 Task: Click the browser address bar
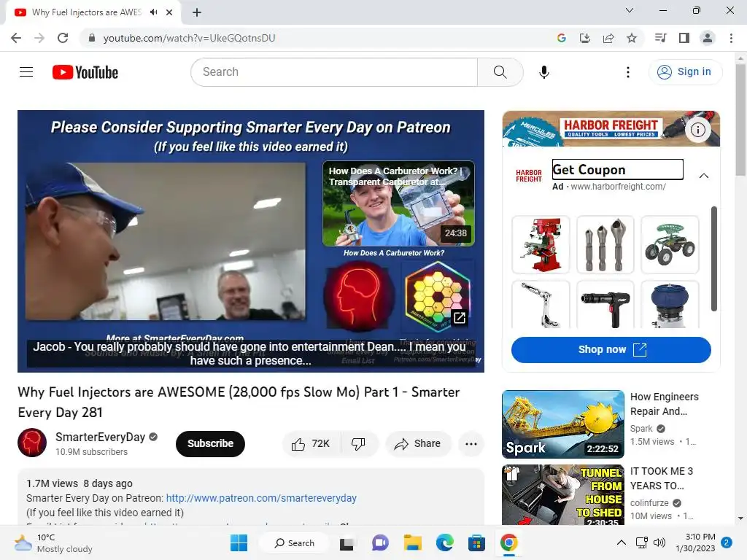(314, 38)
